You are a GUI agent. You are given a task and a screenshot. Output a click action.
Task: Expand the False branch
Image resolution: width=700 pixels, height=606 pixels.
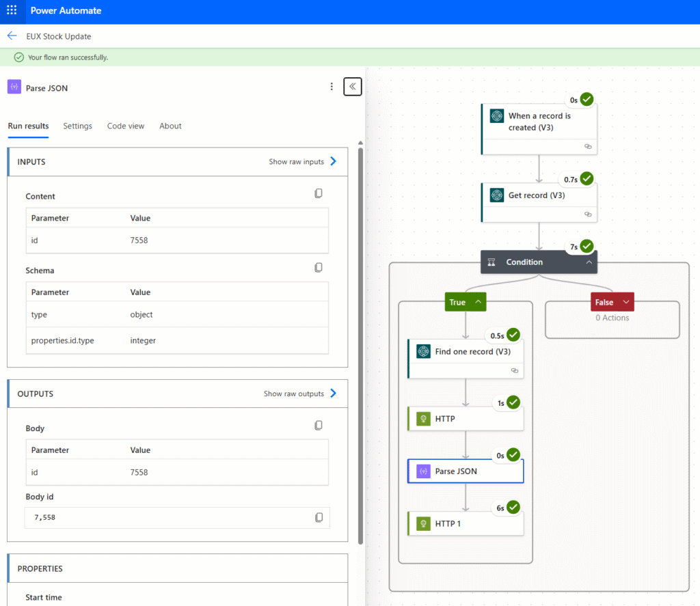626,302
